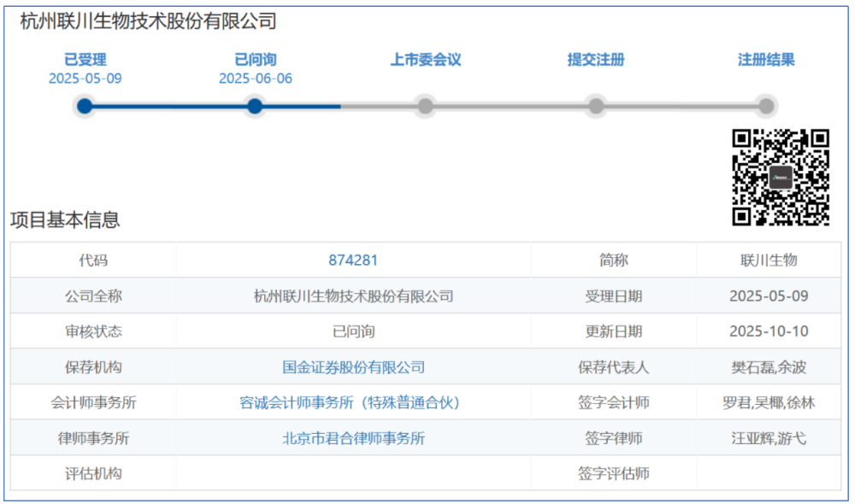Click the company title 杭州联川生物技术股份有限公司 heading
Image resolution: width=855 pixels, height=504 pixels.
coord(148,21)
